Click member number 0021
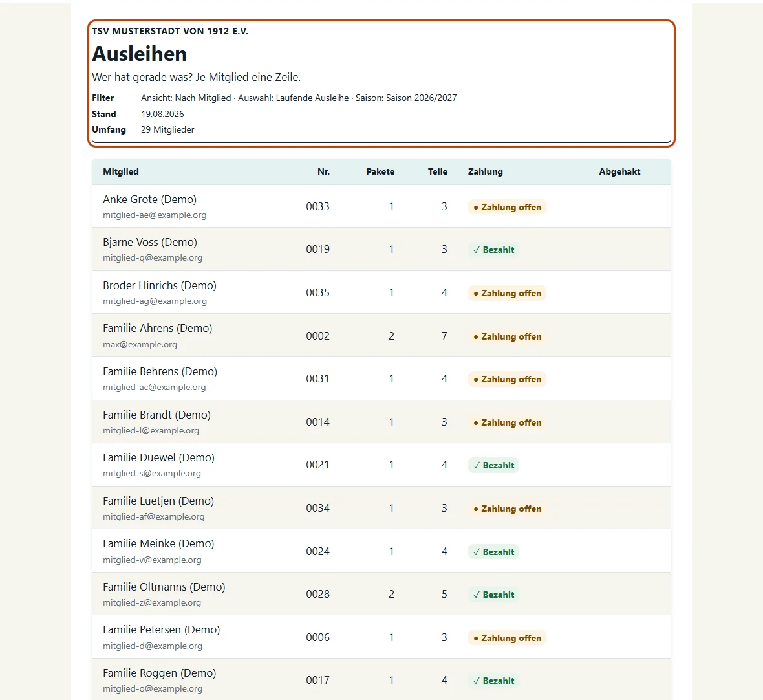This screenshot has height=700, width=763. click(x=317, y=465)
